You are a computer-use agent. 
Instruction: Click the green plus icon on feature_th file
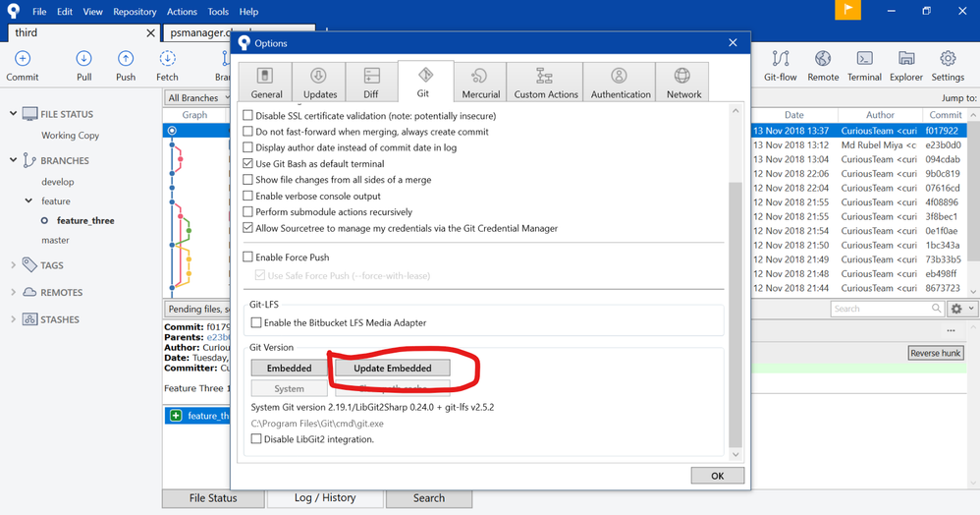(x=176, y=416)
